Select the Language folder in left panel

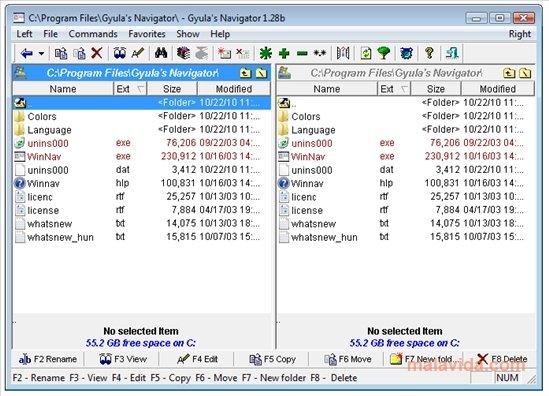(x=141, y=130)
